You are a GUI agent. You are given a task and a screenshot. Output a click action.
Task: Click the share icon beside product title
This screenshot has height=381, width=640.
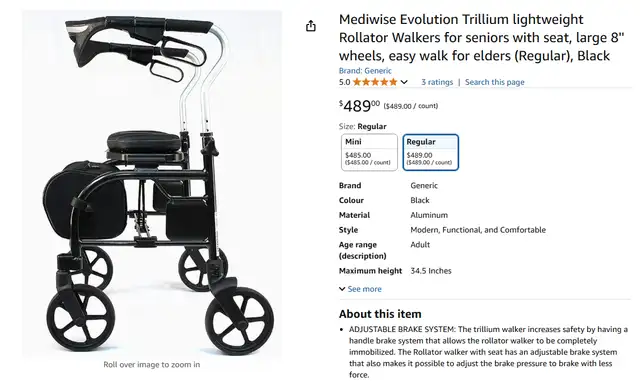[x=311, y=26]
